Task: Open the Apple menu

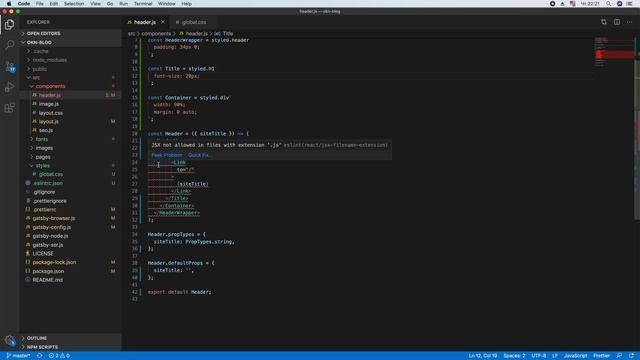Action: (9, 4)
